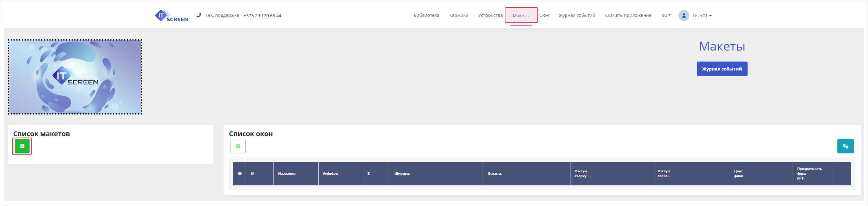Click the eye visibility column header
Viewport: 868px width, 206px height.
[x=240, y=174]
